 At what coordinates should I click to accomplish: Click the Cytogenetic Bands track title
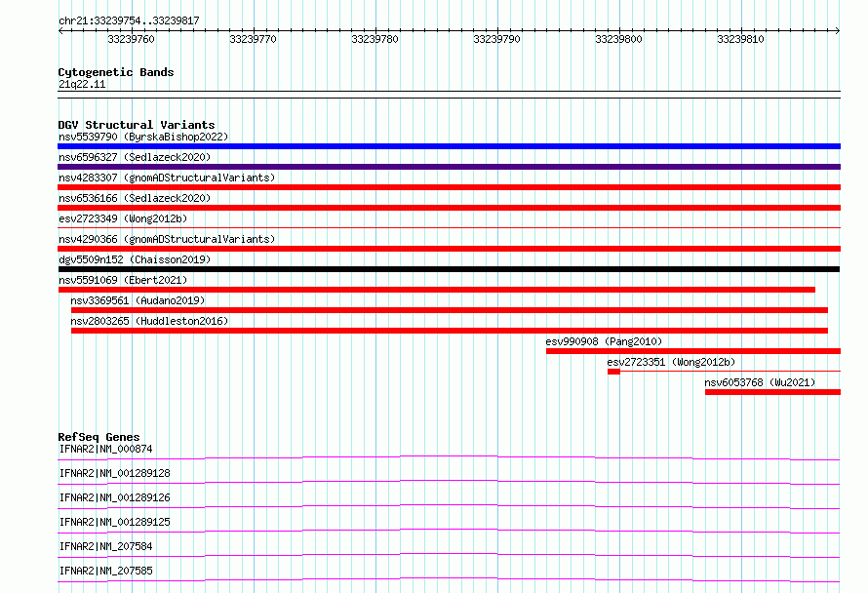pos(116,72)
